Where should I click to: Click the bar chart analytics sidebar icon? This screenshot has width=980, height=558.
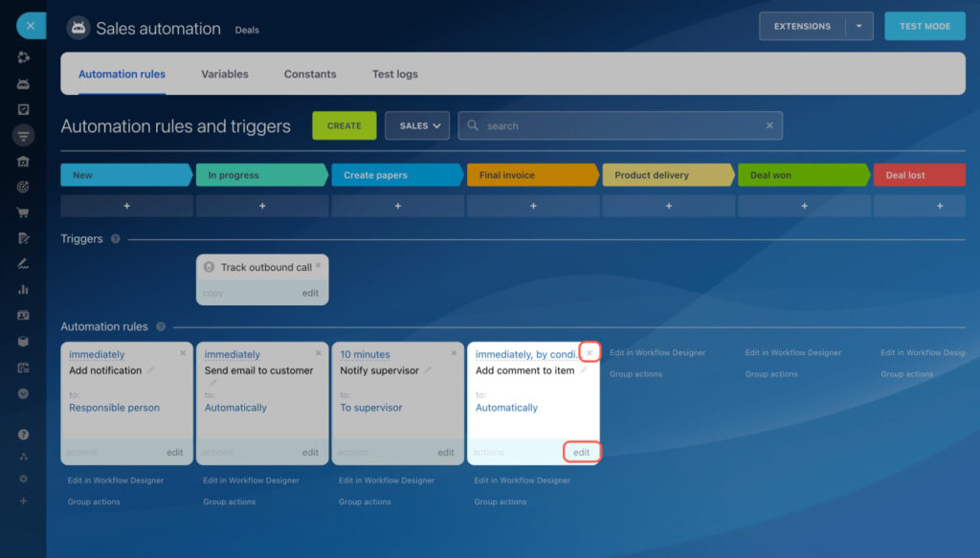point(23,289)
